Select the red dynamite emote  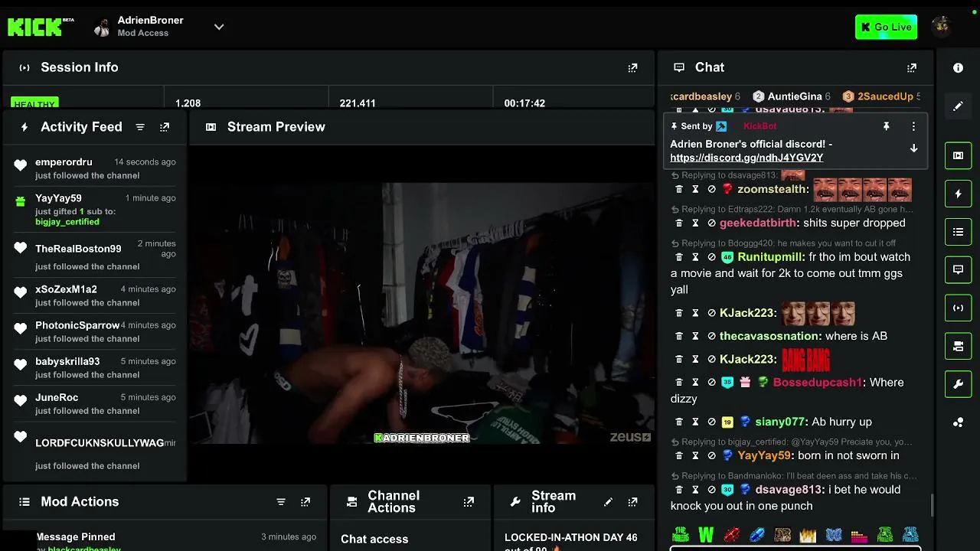pyautogui.click(x=732, y=534)
